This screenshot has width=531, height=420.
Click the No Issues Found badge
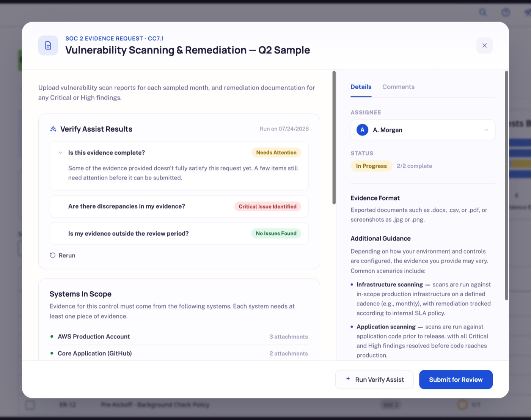pyautogui.click(x=276, y=233)
